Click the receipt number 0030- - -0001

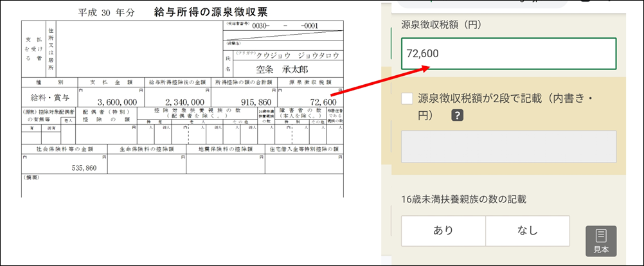pyautogui.click(x=285, y=26)
